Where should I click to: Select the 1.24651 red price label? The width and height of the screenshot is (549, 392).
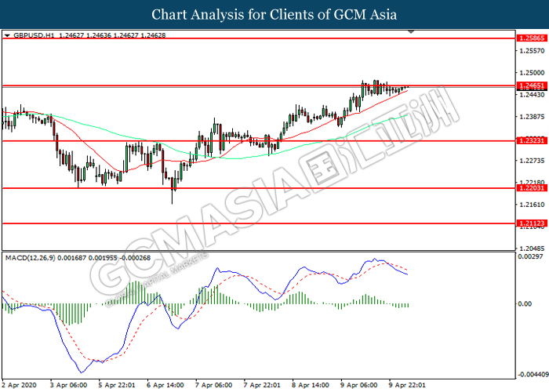coord(532,85)
